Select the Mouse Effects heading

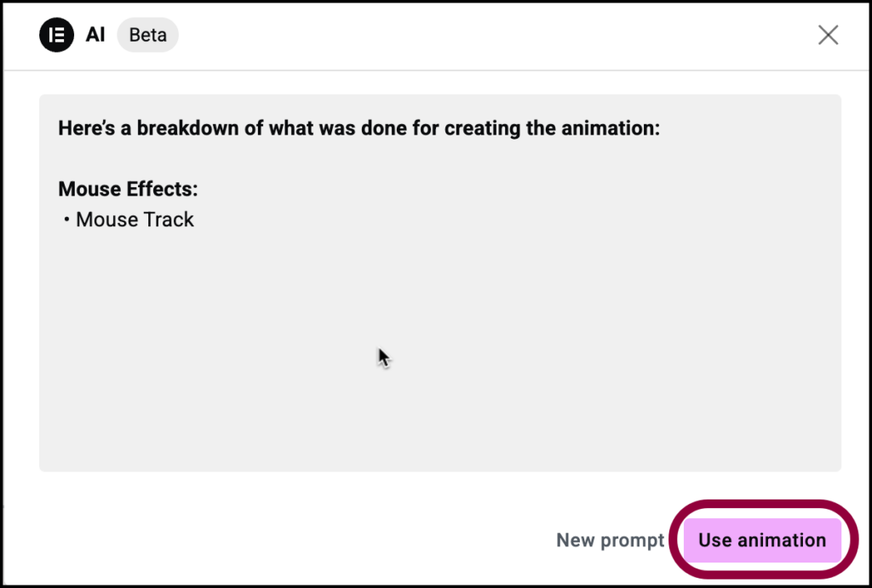point(127,189)
